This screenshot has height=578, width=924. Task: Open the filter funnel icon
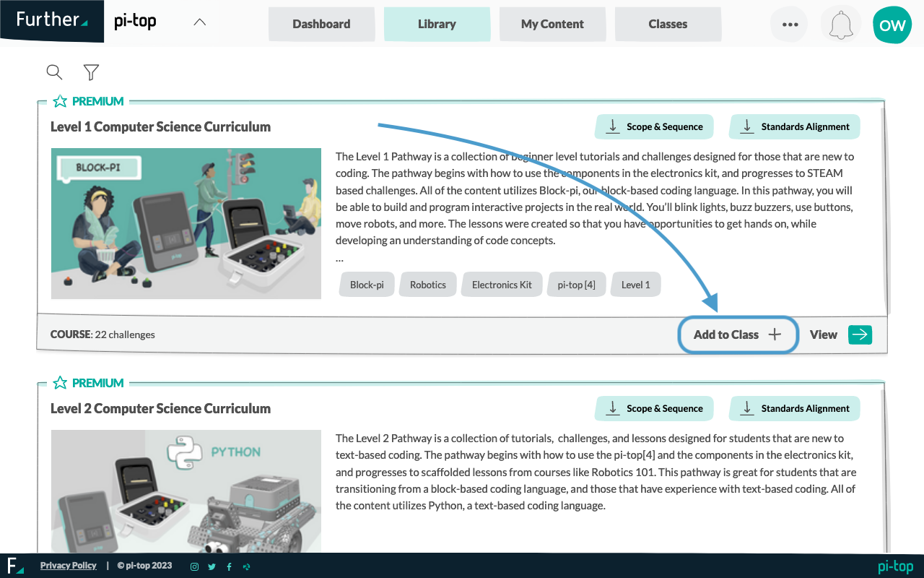91,72
